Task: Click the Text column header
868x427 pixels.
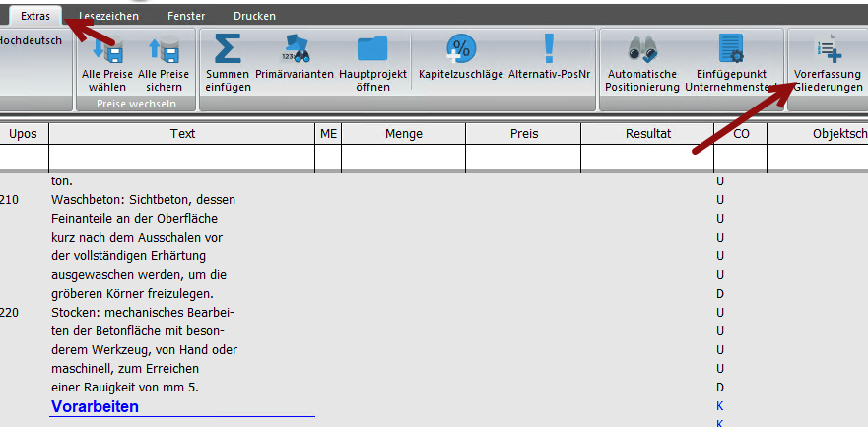Action: click(182, 134)
